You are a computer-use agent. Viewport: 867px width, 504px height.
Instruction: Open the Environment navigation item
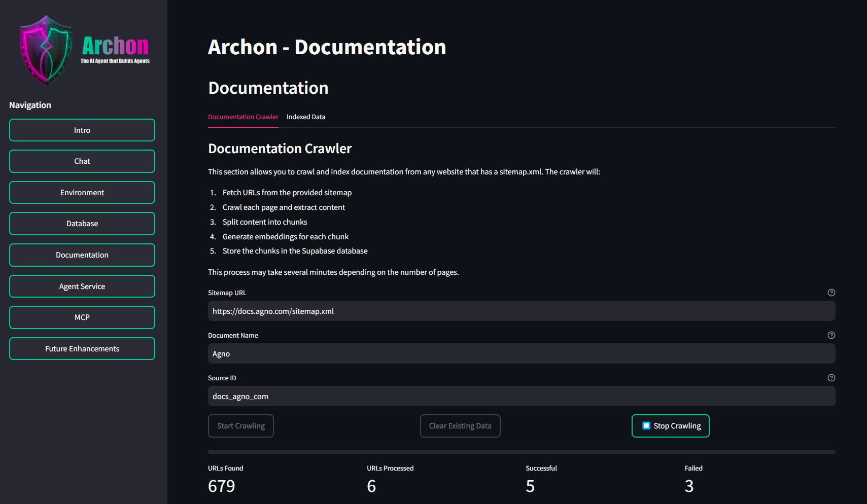[82, 193]
